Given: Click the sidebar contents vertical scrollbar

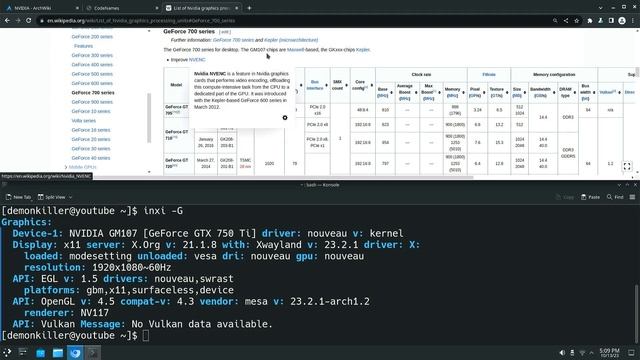Looking at the screenshot, I should 149,118.
